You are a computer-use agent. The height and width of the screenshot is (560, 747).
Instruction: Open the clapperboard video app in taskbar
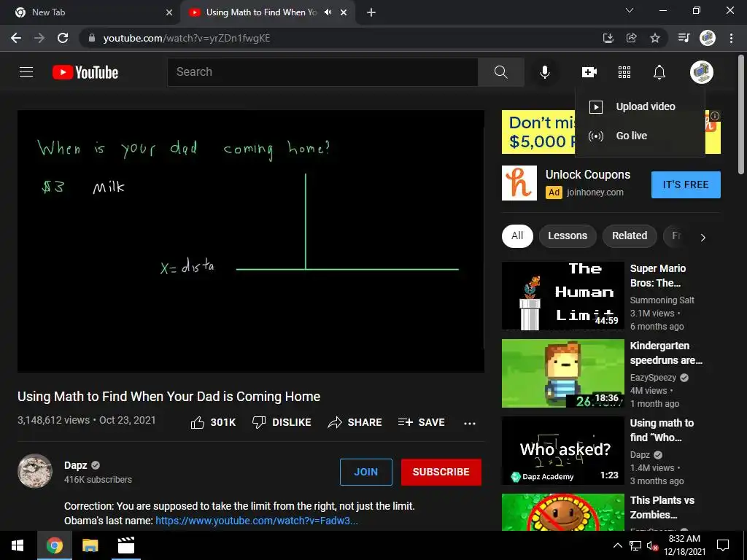(x=125, y=545)
